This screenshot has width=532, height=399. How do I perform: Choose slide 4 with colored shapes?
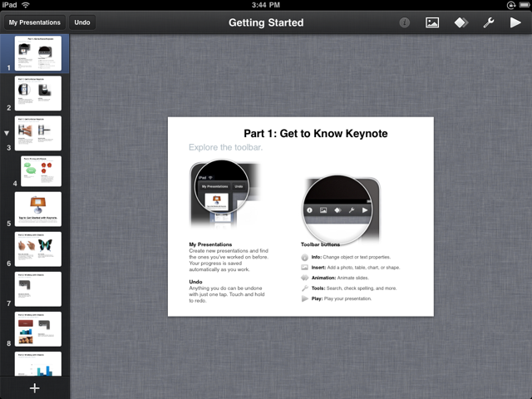(x=42, y=171)
